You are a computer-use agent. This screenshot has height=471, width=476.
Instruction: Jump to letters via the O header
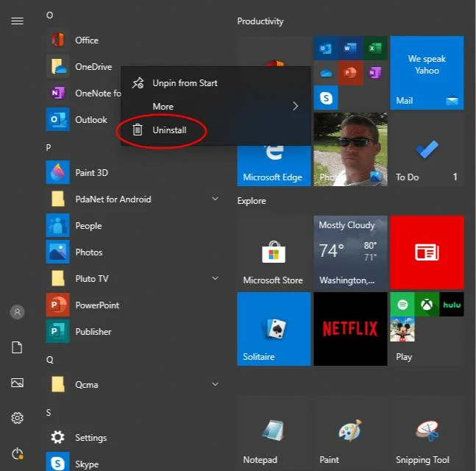[x=49, y=15]
